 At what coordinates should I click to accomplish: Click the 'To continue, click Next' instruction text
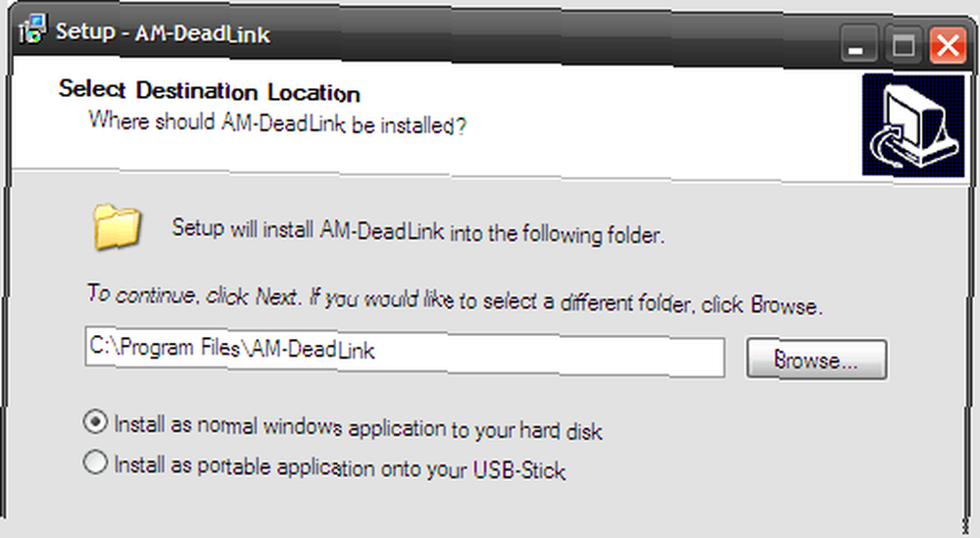pyautogui.click(x=194, y=295)
